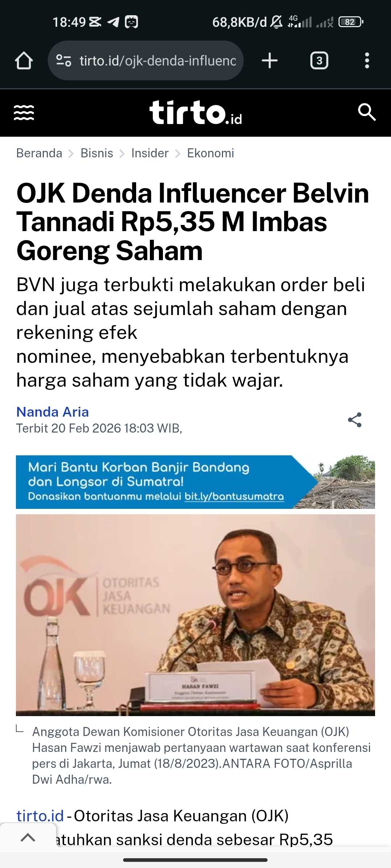The height and width of the screenshot is (868, 391).
Task: Open the Insider breadcrumb link
Action: (150, 153)
